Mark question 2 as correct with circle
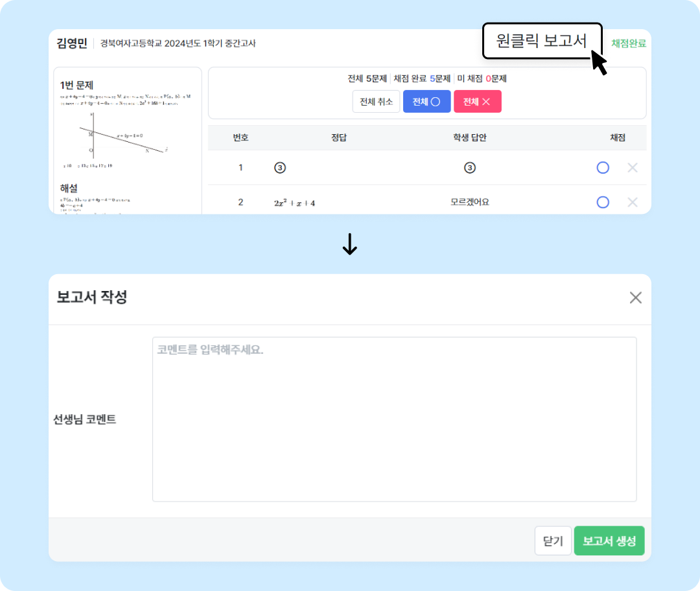This screenshot has height=591, width=700. pyautogui.click(x=603, y=202)
